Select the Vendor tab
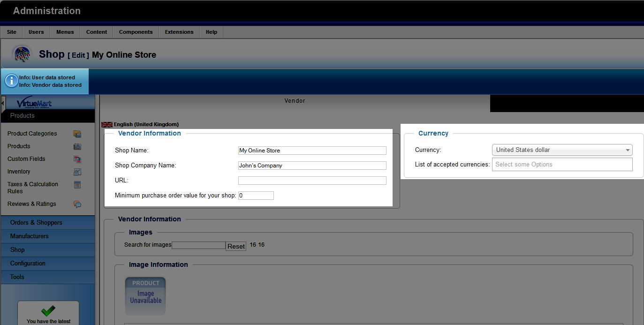Viewport: 644px width, 325px height. [x=295, y=101]
